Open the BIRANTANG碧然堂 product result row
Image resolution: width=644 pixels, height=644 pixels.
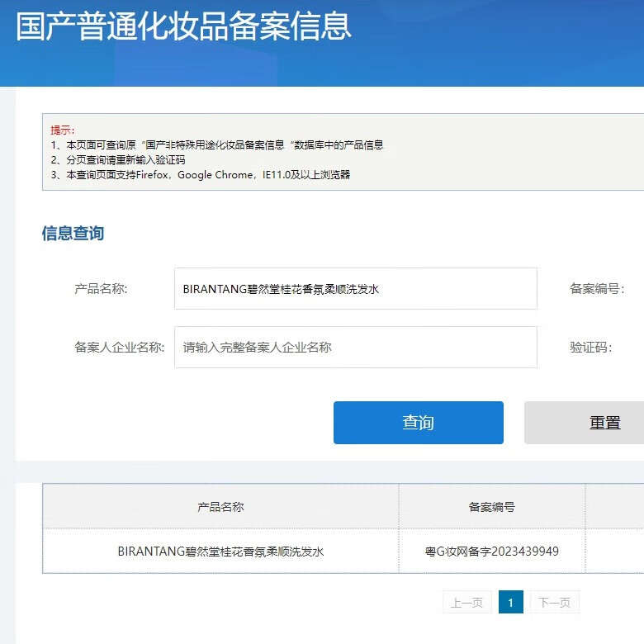(x=220, y=551)
